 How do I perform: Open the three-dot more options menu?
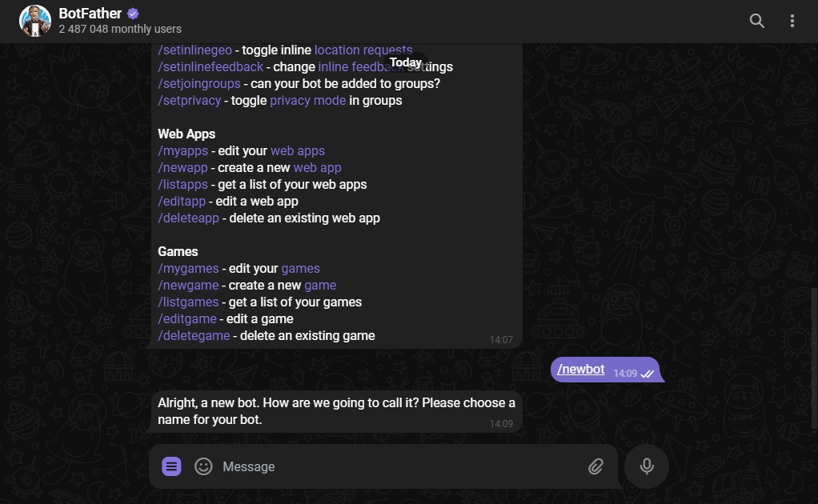tap(792, 21)
